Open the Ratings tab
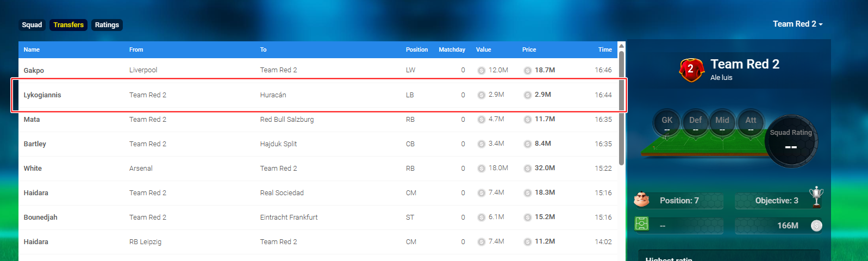Image resolution: width=868 pixels, height=261 pixels. [107, 25]
